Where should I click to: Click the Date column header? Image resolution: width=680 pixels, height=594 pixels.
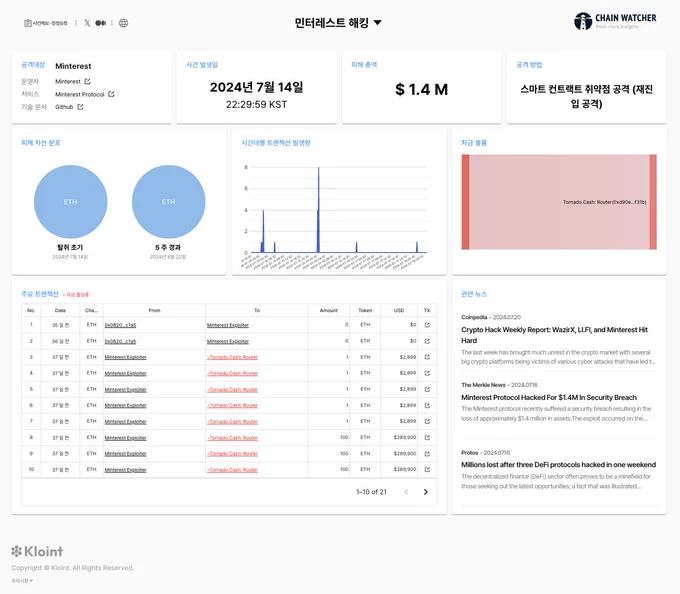[x=60, y=310]
